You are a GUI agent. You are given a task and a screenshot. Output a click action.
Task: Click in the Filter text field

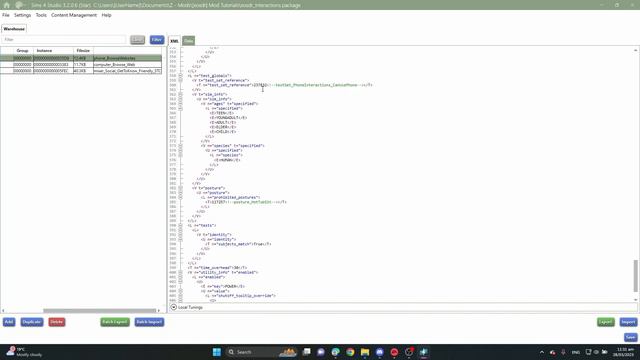(x=64, y=40)
